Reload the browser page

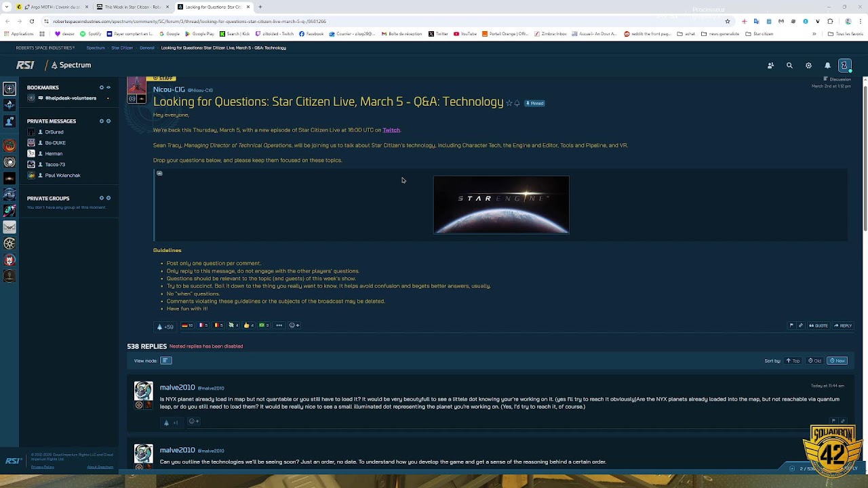point(31,21)
